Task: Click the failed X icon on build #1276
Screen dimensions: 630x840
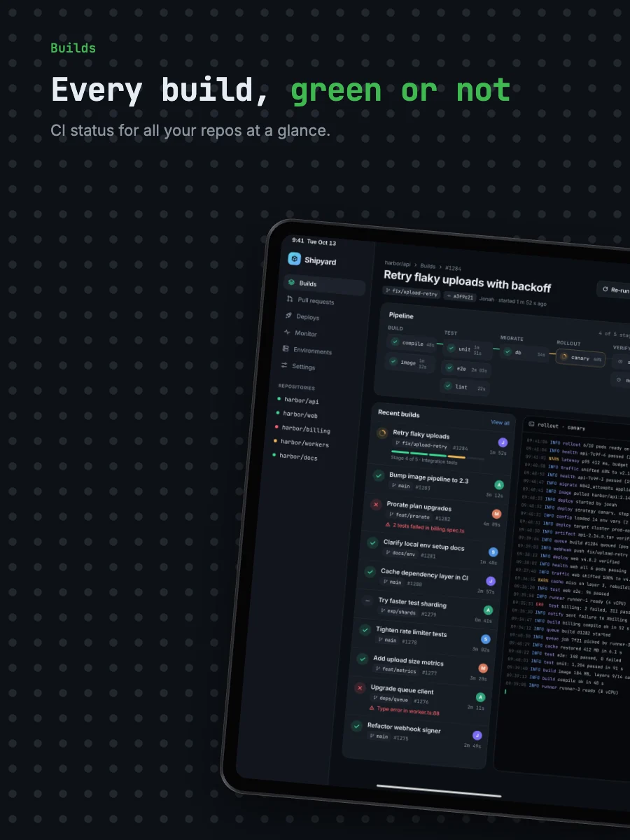Action: tap(360, 688)
